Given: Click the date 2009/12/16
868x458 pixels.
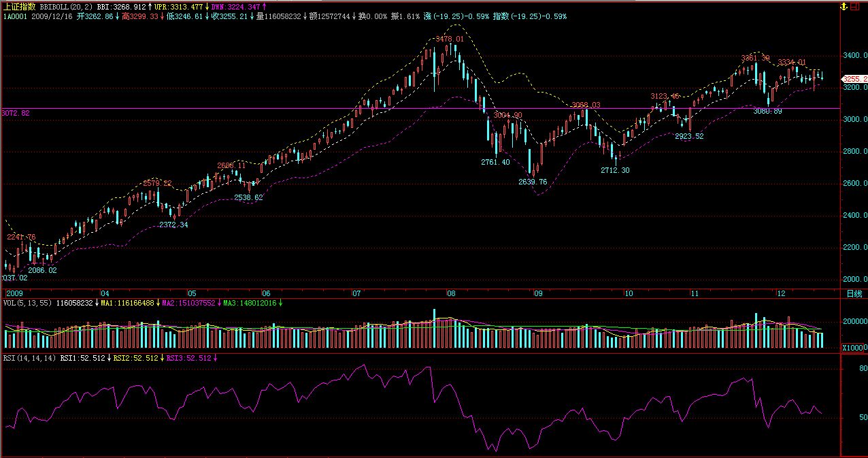Looking at the screenshot, I should click(52, 16).
